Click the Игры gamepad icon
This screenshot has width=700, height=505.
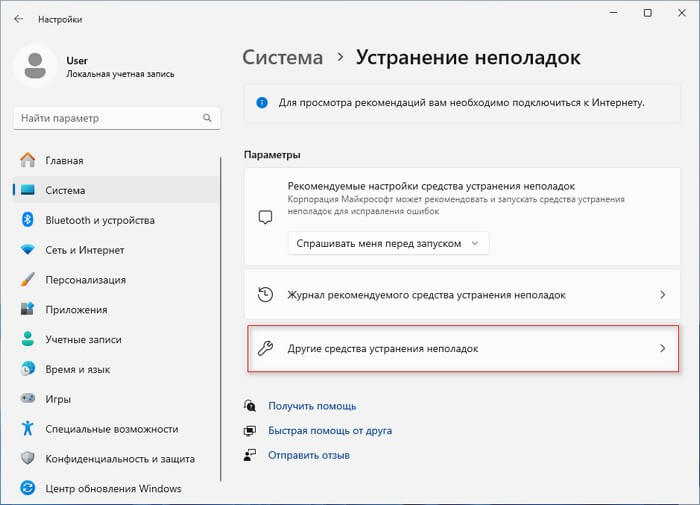tap(28, 398)
